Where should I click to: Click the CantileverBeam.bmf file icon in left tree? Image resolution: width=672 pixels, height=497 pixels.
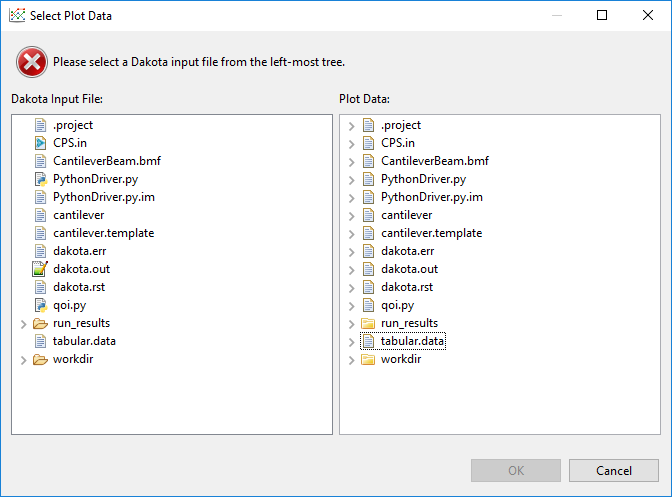40,161
